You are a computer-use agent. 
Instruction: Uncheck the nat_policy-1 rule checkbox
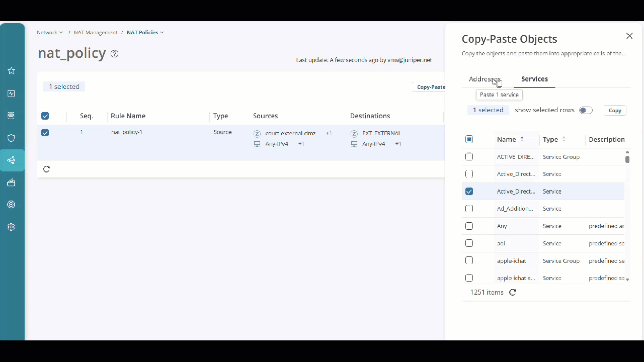click(x=45, y=133)
